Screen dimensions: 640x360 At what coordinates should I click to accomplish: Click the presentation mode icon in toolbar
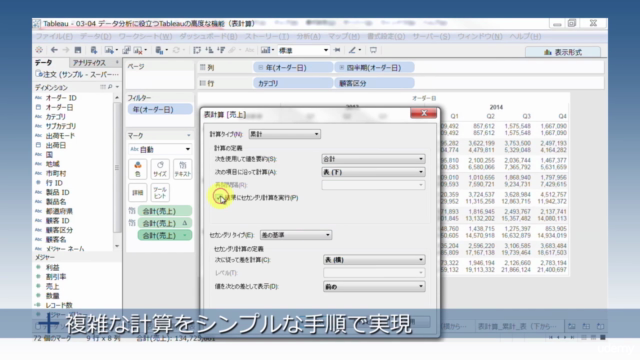pos(373,50)
